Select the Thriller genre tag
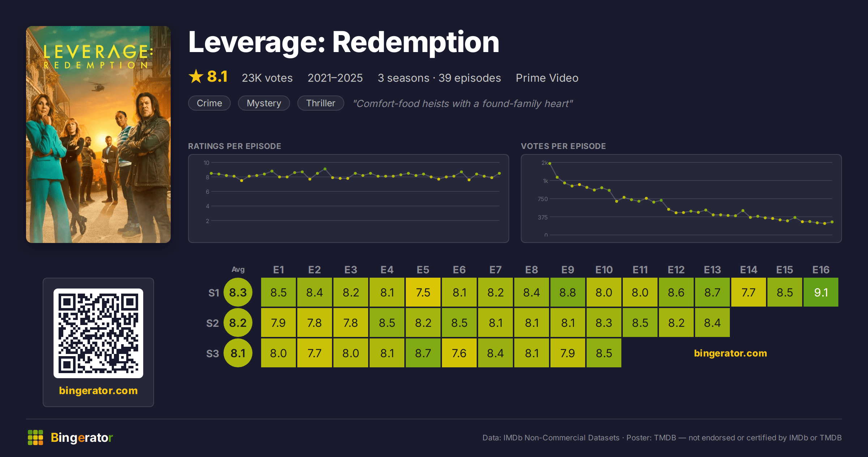This screenshot has width=868, height=457. coord(321,103)
